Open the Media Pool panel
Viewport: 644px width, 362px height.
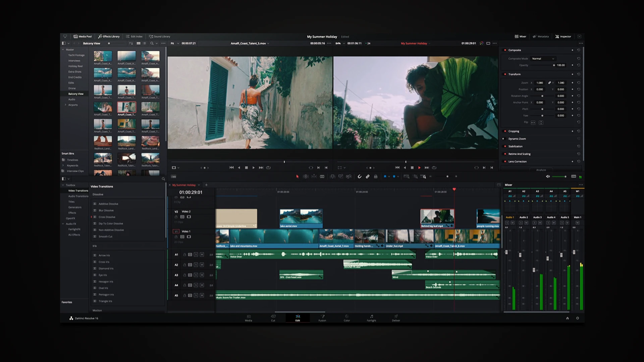coord(83,37)
